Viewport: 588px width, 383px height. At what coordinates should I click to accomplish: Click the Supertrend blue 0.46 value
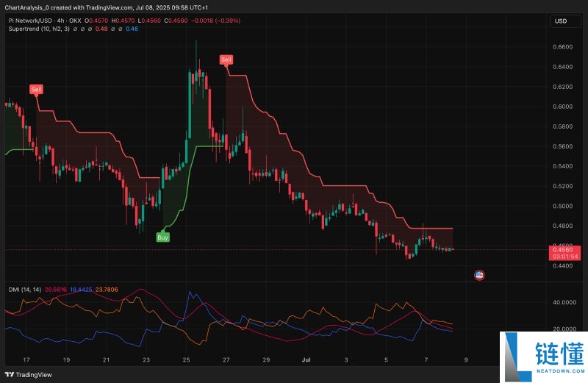132,28
